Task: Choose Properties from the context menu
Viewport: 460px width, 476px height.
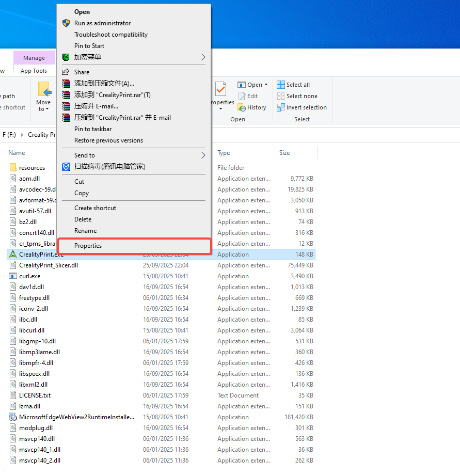Action: click(x=88, y=246)
